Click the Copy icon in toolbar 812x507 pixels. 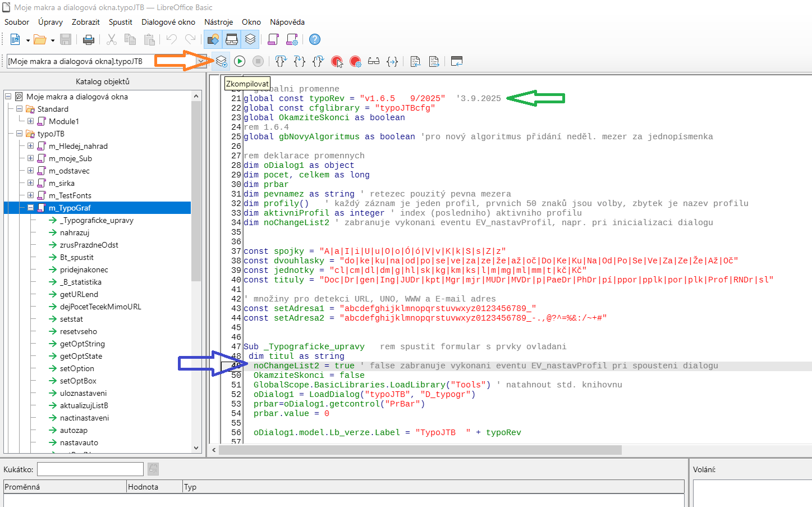point(130,39)
